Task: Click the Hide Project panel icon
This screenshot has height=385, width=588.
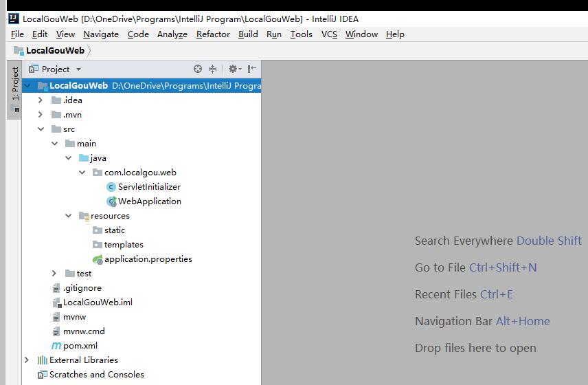Action: (x=252, y=69)
